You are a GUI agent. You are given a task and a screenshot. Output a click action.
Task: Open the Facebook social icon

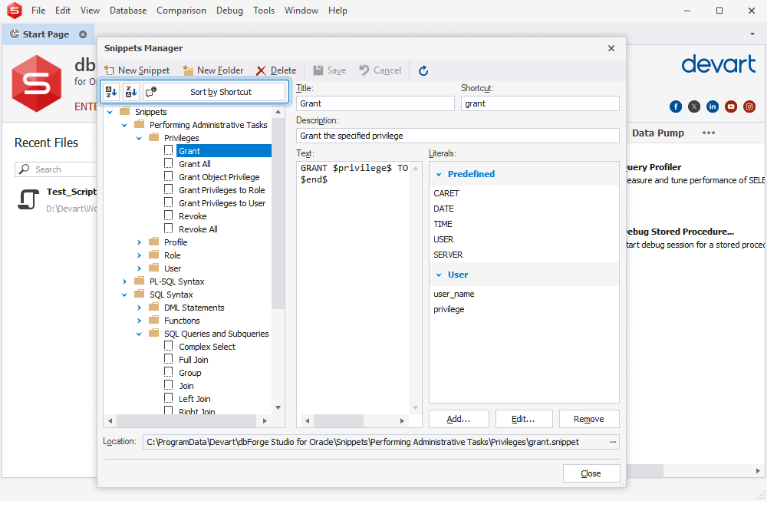click(x=676, y=107)
